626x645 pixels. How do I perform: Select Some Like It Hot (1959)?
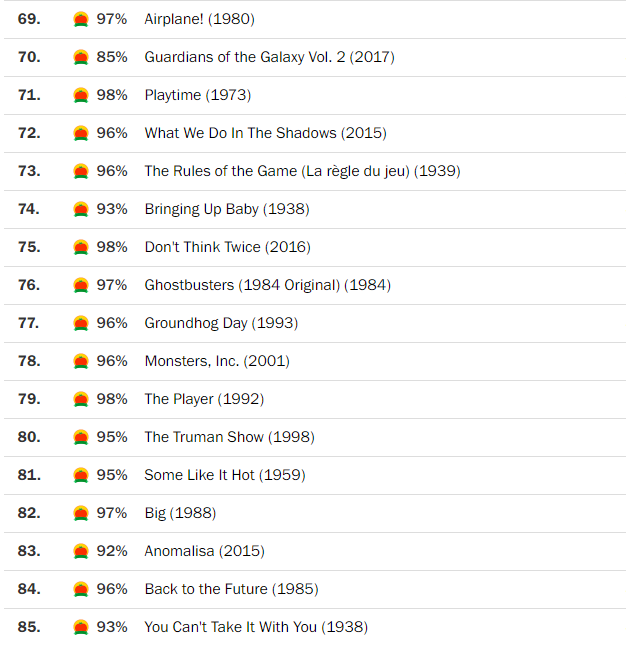pyautogui.click(x=225, y=475)
